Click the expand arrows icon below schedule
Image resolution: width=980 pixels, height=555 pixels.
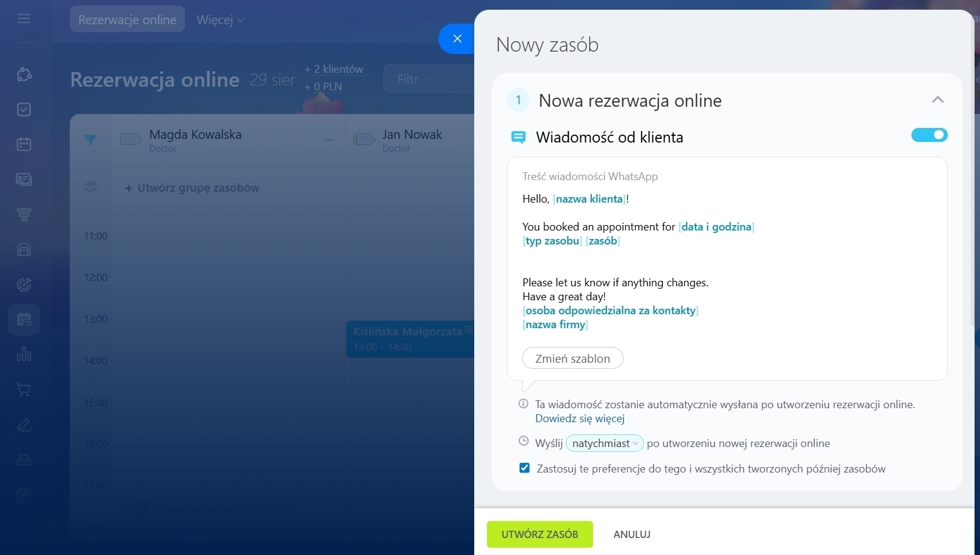(x=141, y=508)
